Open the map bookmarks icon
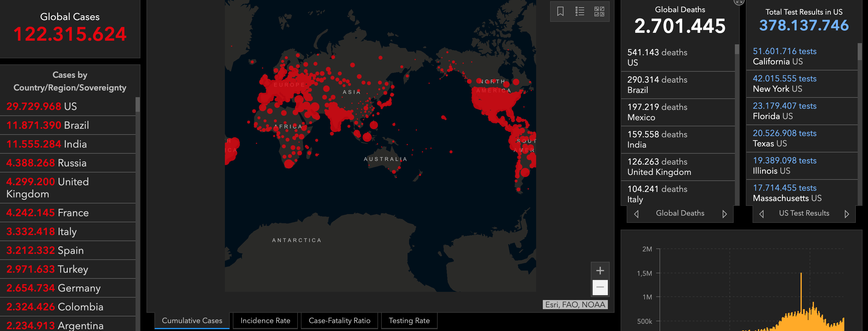Screen dimensions: 868x331 click(x=560, y=12)
